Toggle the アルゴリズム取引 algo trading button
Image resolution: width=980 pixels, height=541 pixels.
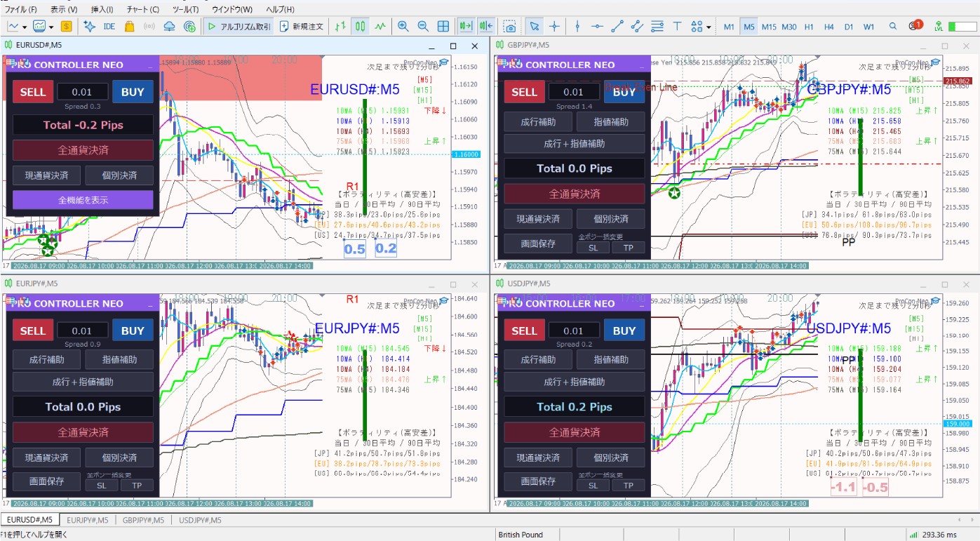(x=239, y=26)
